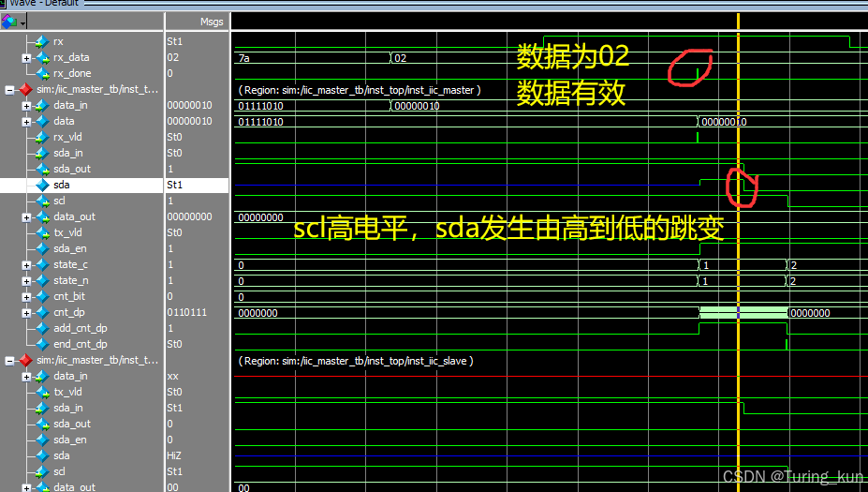
Task: Click the inst_iic_master region label in wave area
Action: tap(360, 90)
